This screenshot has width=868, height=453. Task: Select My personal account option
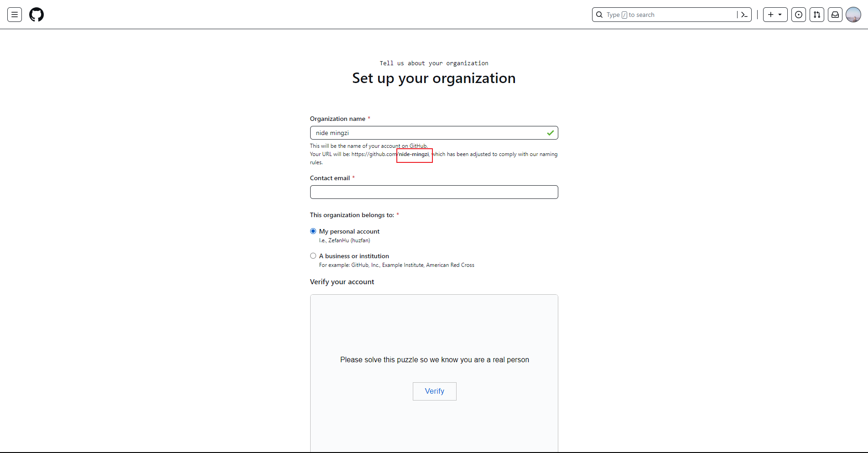click(x=313, y=231)
